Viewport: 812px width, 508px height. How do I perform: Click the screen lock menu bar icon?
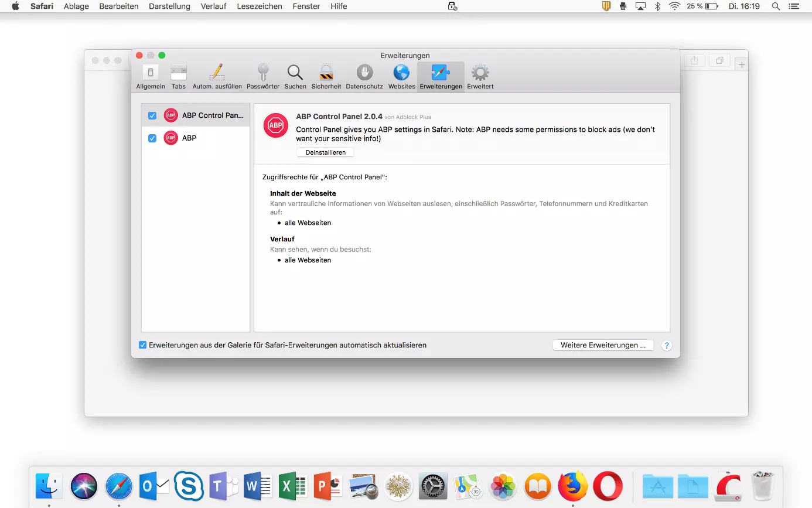tap(452, 6)
